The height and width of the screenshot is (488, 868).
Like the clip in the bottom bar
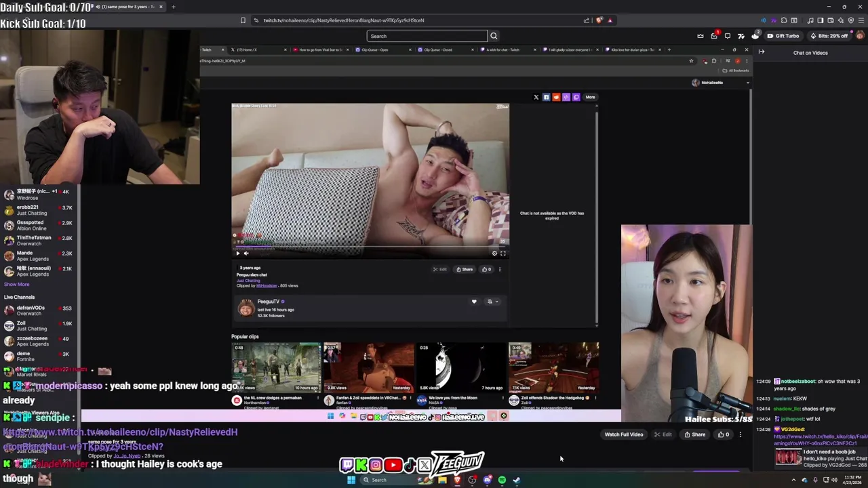click(x=724, y=434)
